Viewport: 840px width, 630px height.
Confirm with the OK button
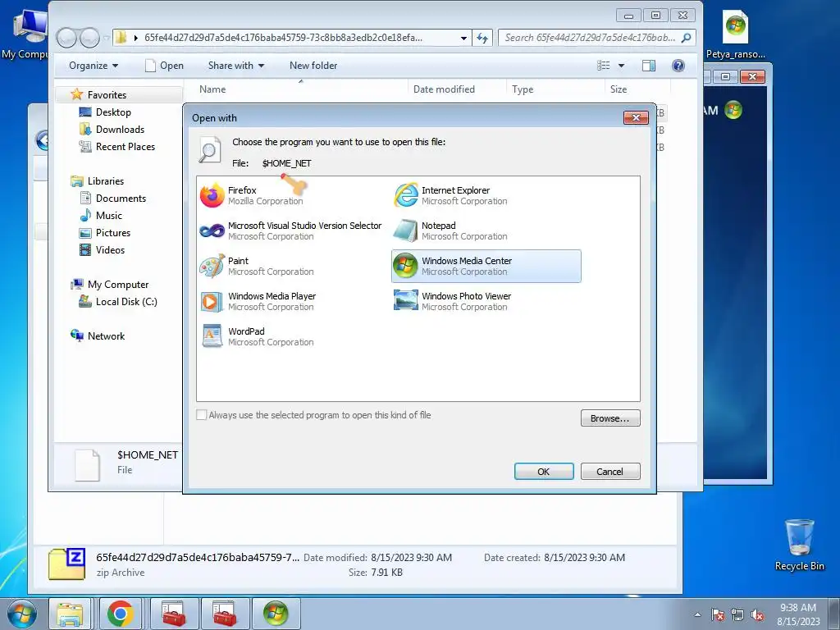pos(544,472)
